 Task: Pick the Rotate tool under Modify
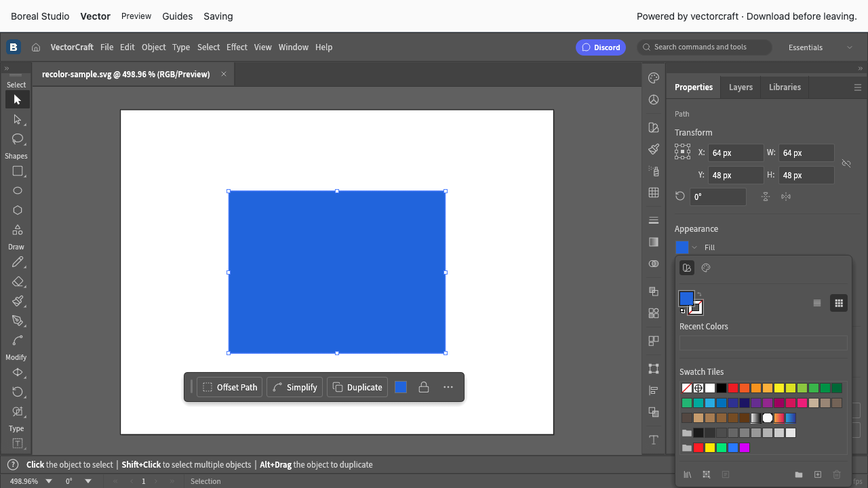18,392
